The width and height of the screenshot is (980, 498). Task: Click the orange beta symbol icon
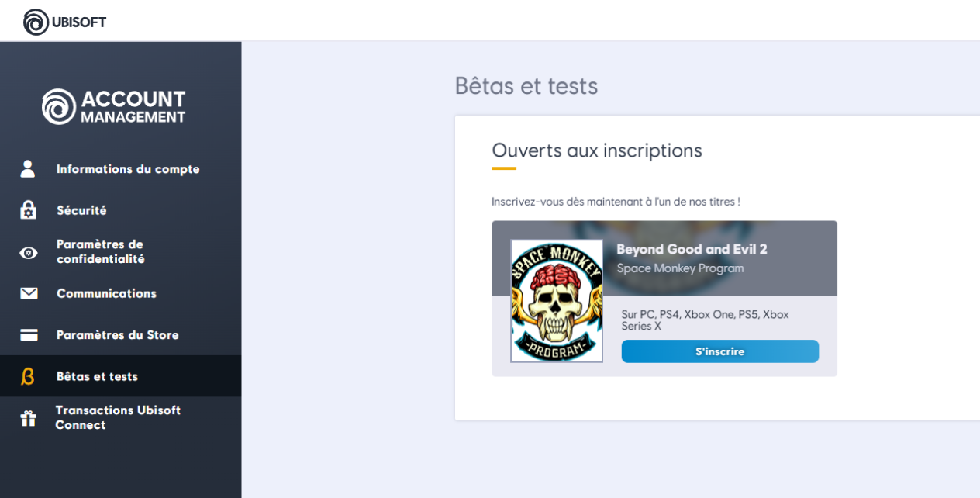pyautogui.click(x=29, y=376)
